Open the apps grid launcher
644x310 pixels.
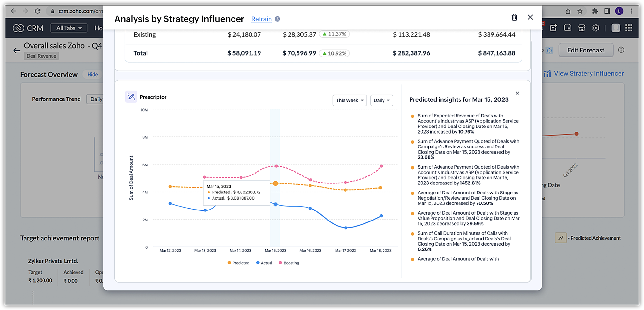pos(629,28)
